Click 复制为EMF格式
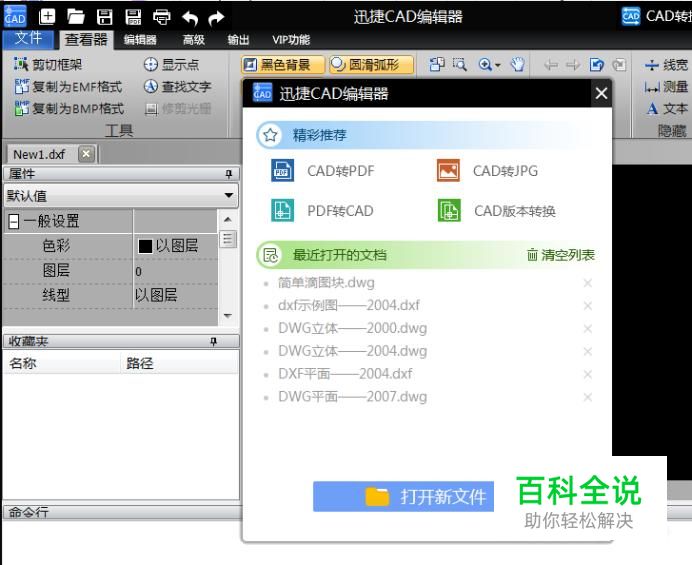Screen dimensions: 692x565 pos(68,87)
